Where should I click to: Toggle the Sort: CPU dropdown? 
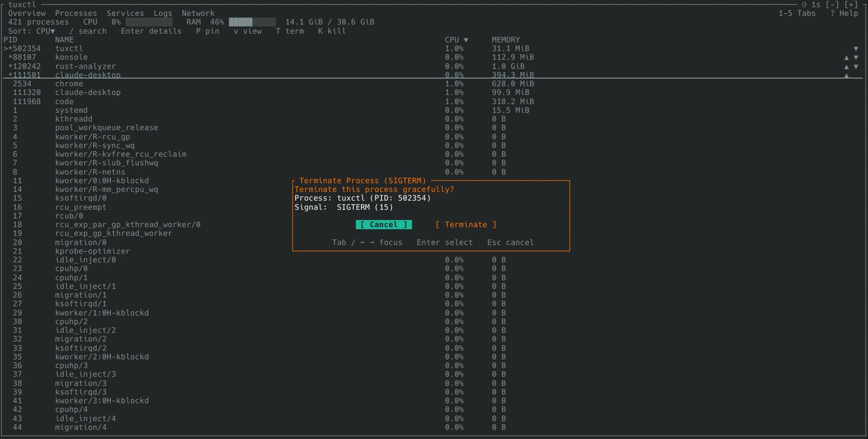[32, 31]
